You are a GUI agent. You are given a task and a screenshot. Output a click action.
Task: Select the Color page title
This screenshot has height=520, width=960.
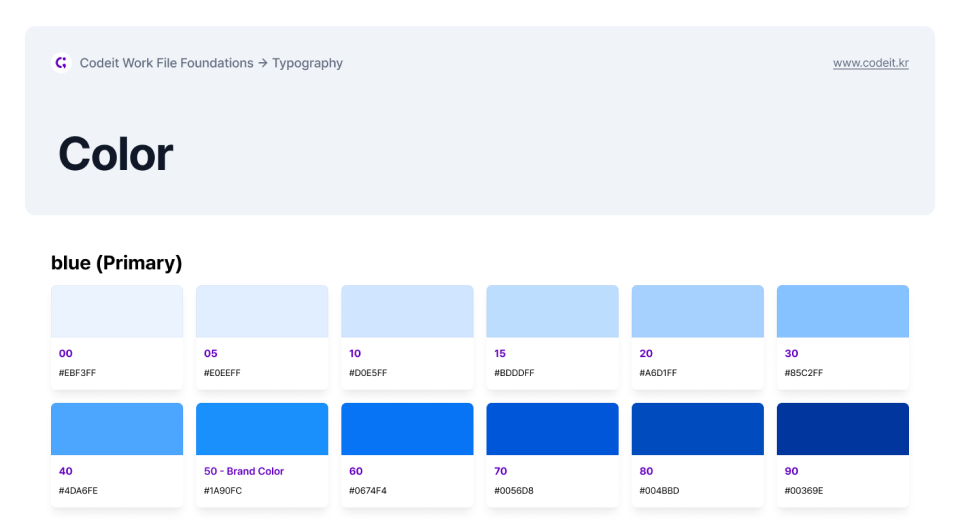click(x=116, y=154)
